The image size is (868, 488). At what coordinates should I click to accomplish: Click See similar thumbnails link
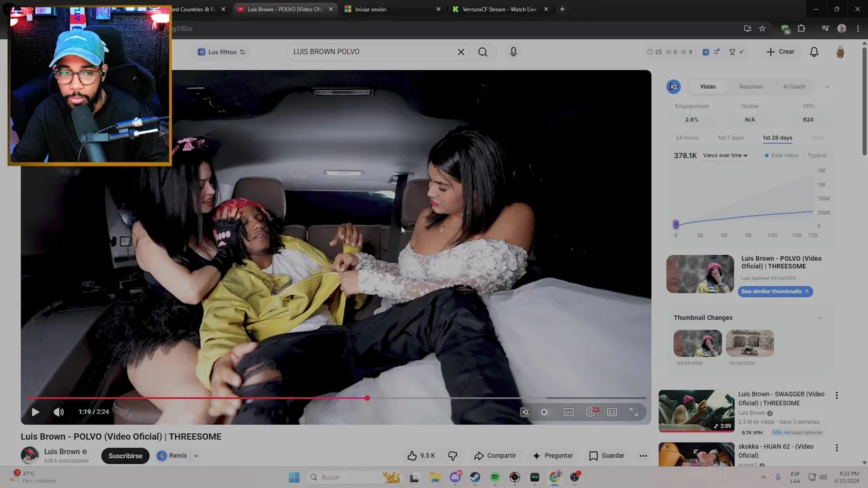pyautogui.click(x=775, y=291)
